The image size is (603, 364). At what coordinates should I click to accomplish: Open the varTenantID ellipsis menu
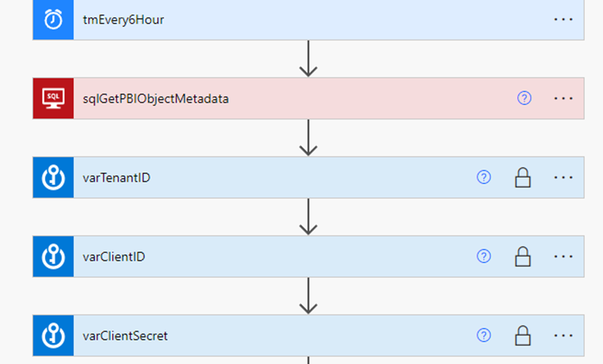(x=563, y=178)
